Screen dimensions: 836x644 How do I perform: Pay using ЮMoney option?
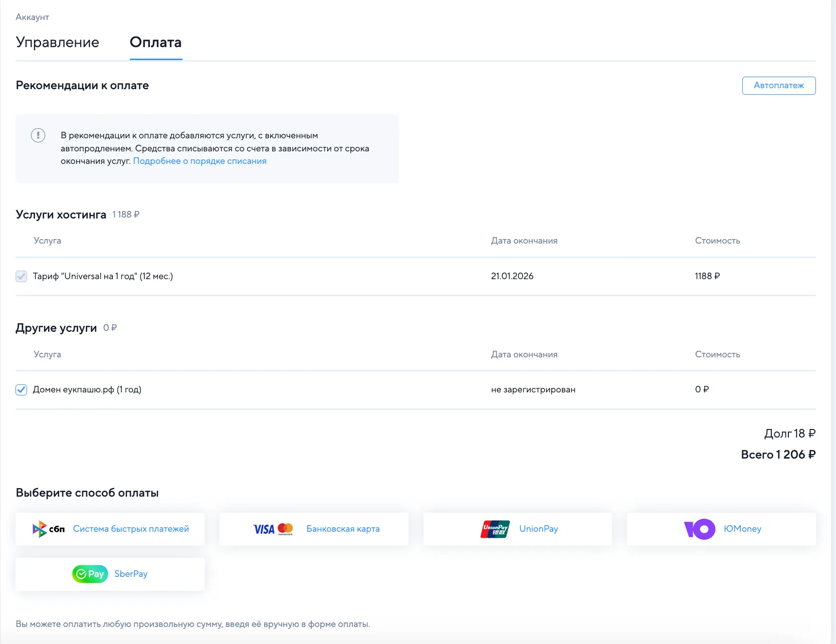(x=742, y=529)
